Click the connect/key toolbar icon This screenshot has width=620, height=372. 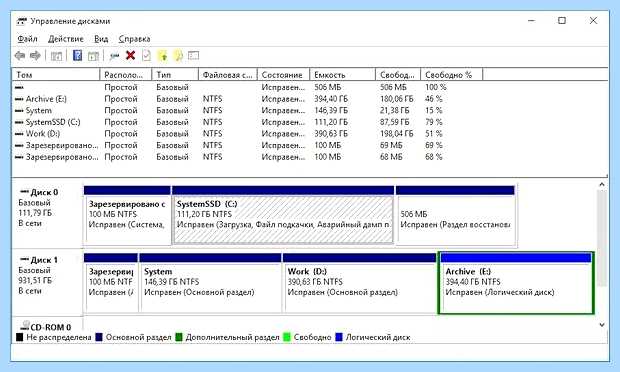pyautogui.click(x=114, y=56)
